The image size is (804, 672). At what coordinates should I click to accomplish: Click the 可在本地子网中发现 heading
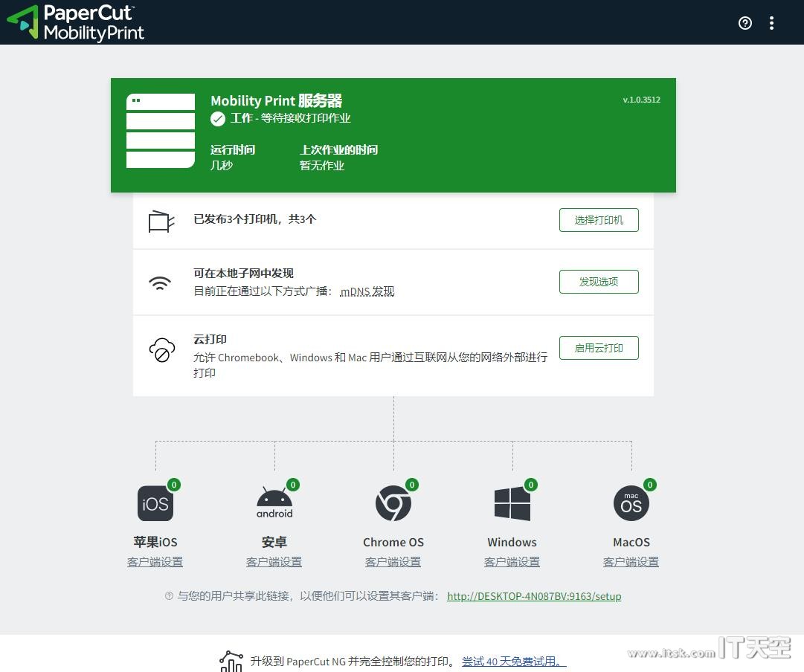(x=243, y=274)
